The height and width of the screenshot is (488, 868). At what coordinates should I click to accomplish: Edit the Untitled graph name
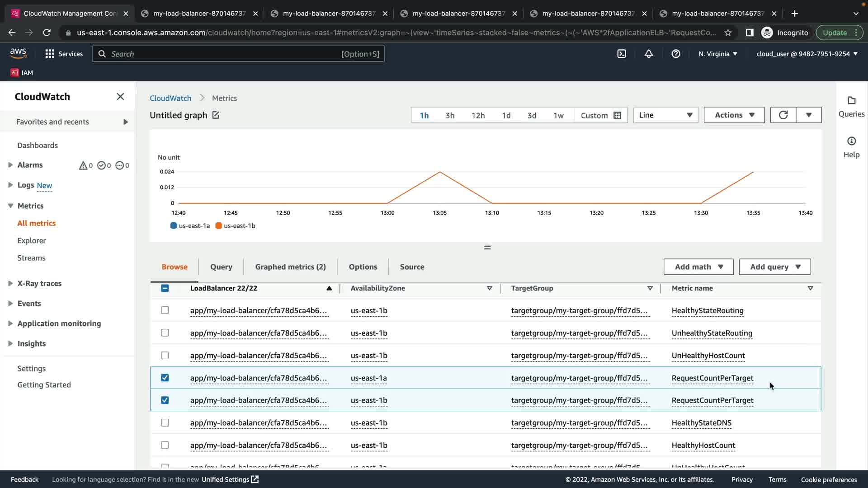click(216, 115)
